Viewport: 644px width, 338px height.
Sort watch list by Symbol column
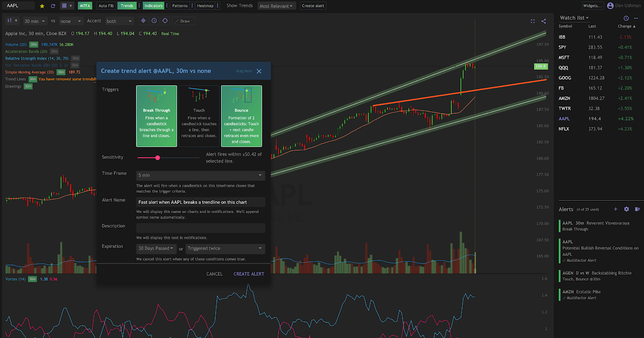tap(566, 26)
